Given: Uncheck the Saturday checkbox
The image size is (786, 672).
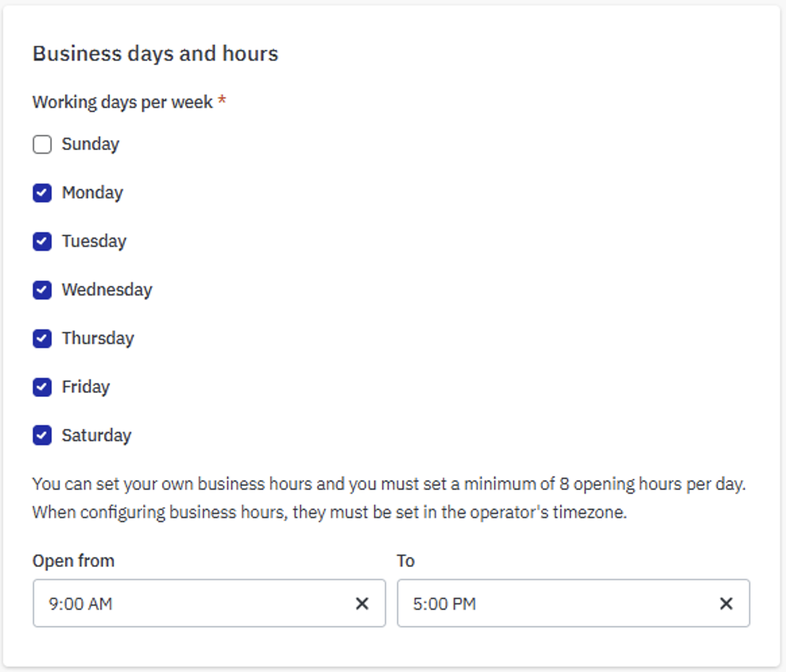Looking at the screenshot, I should (x=42, y=435).
